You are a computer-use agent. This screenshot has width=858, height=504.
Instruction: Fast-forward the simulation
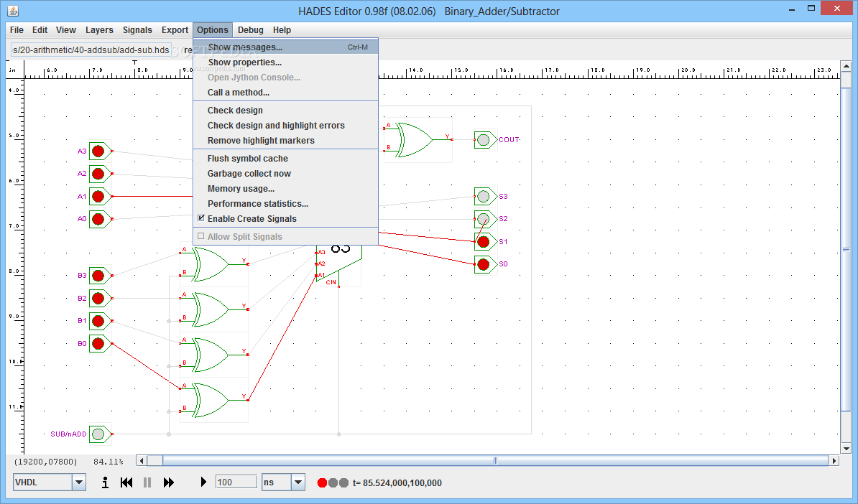pos(169,482)
